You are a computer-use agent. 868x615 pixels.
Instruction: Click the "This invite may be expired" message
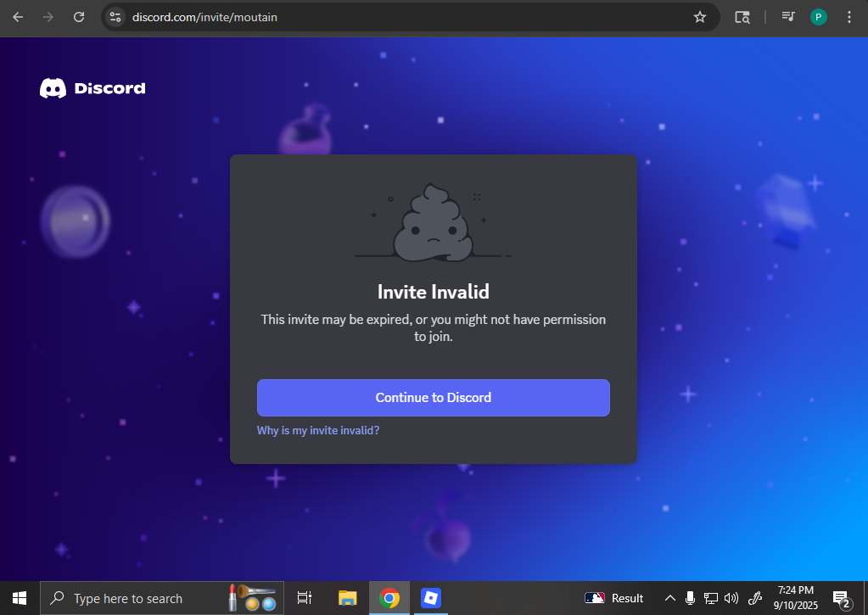pos(434,327)
